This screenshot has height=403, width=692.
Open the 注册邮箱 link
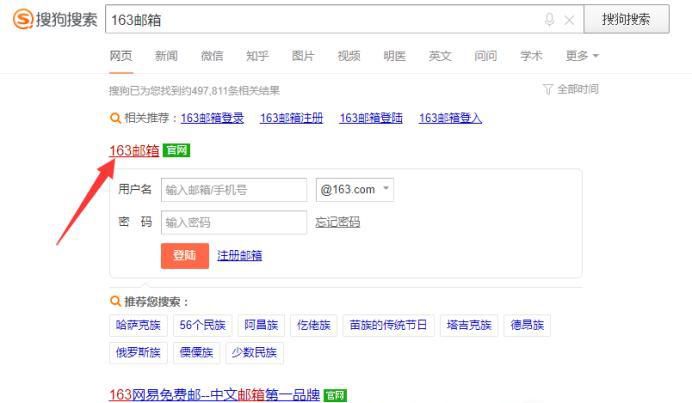240,256
